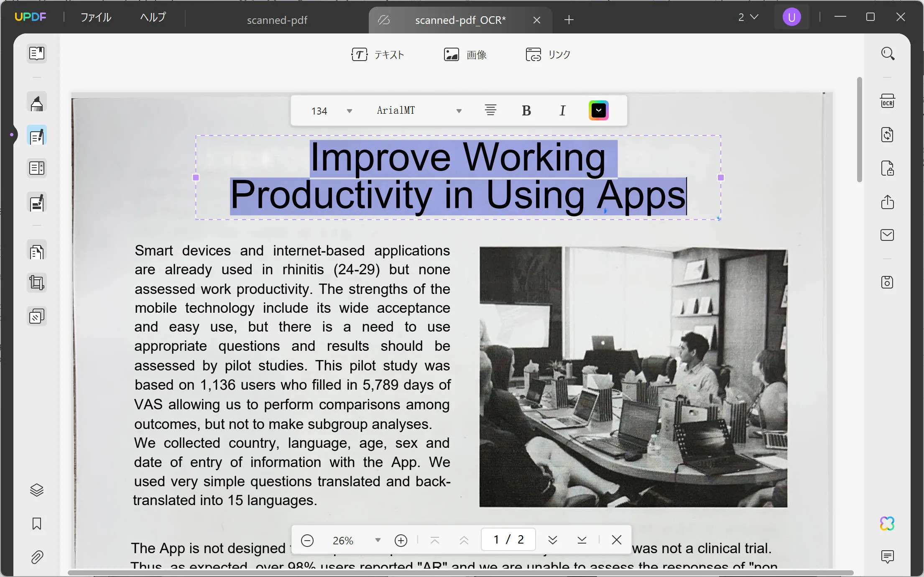Close the page navigation bar
The height and width of the screenshot is (577, 924).
click(617, 540)
